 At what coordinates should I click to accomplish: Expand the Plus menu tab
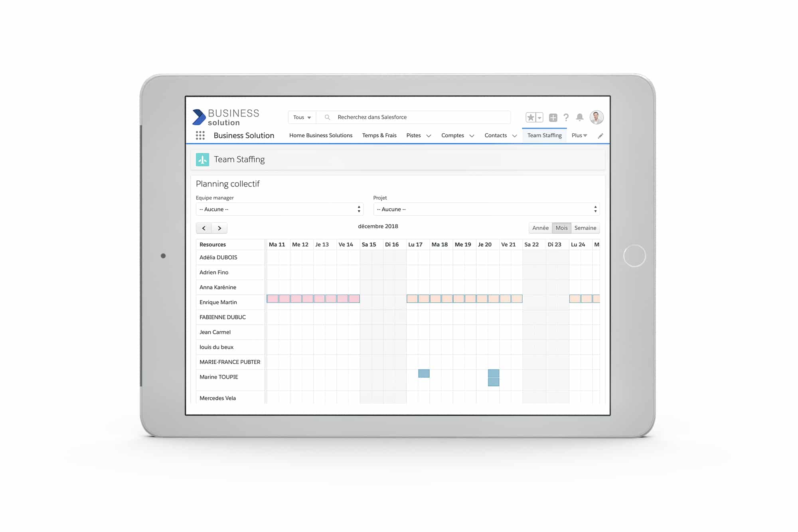tap(579, 135)
